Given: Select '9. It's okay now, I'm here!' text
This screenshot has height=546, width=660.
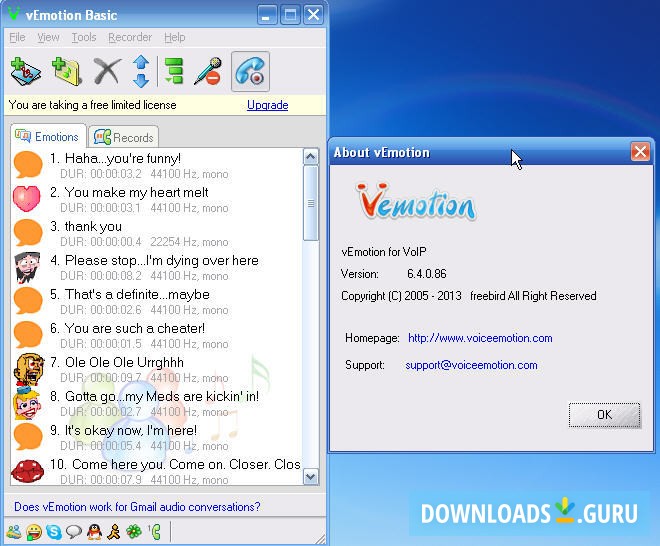Looking at the screenshot, I should (123, 430).
